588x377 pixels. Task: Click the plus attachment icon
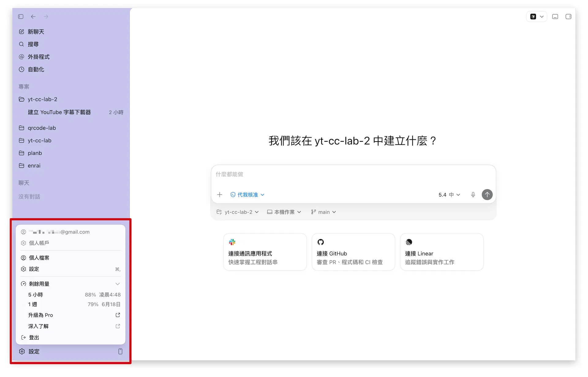(x=220, y=195)
